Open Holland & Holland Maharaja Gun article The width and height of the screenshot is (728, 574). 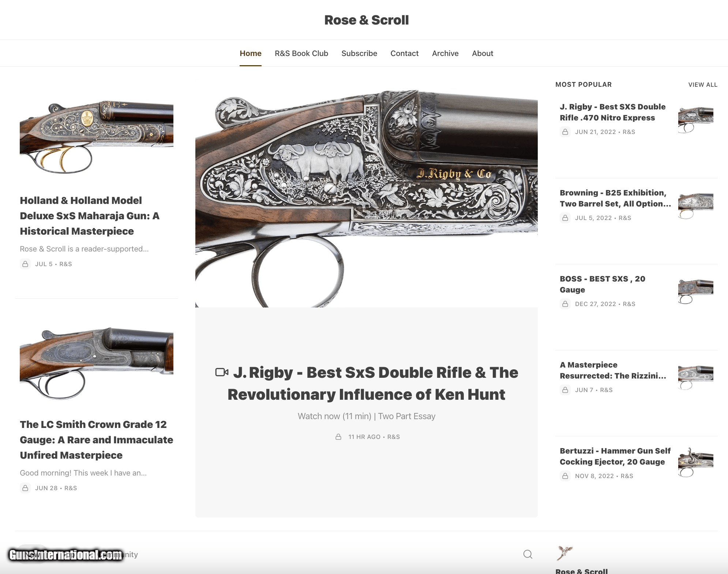point(90,216)
